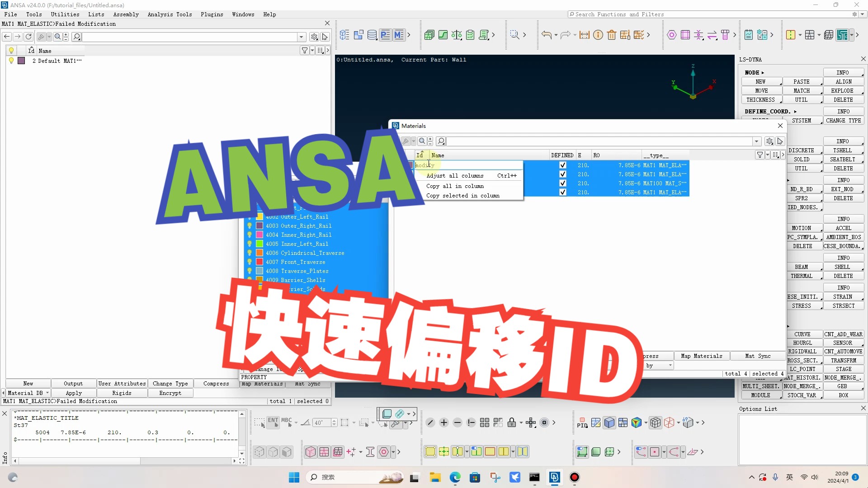The image size is (868, 488).
Task: Click zoom-in filter icon in Materials window
Action: pyautogui.click(x=422, y=141)
